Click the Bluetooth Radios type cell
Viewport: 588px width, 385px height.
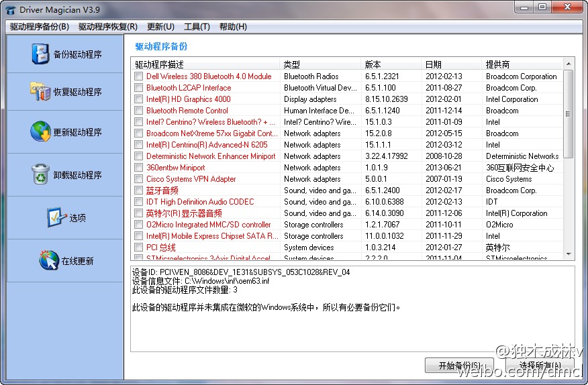click(311, 76)
